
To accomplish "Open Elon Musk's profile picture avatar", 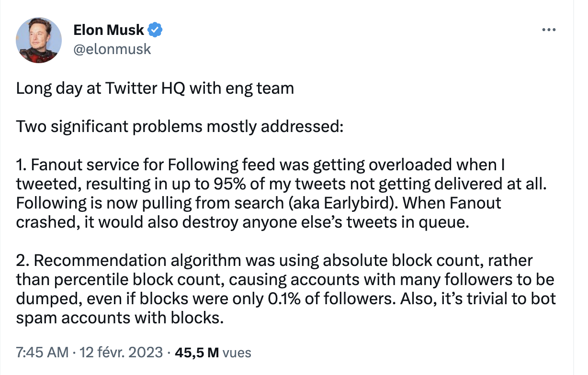I will (39, 40).
